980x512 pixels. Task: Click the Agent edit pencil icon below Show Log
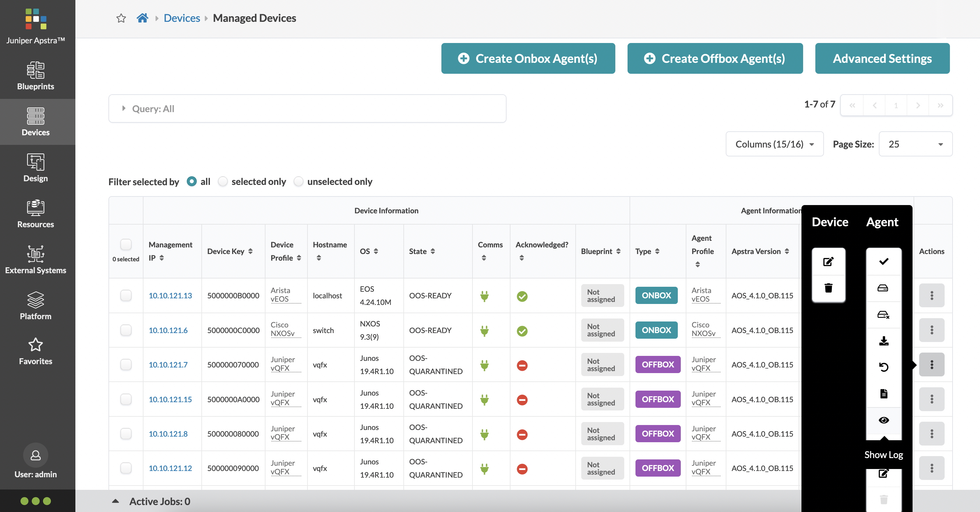(883, 474)
